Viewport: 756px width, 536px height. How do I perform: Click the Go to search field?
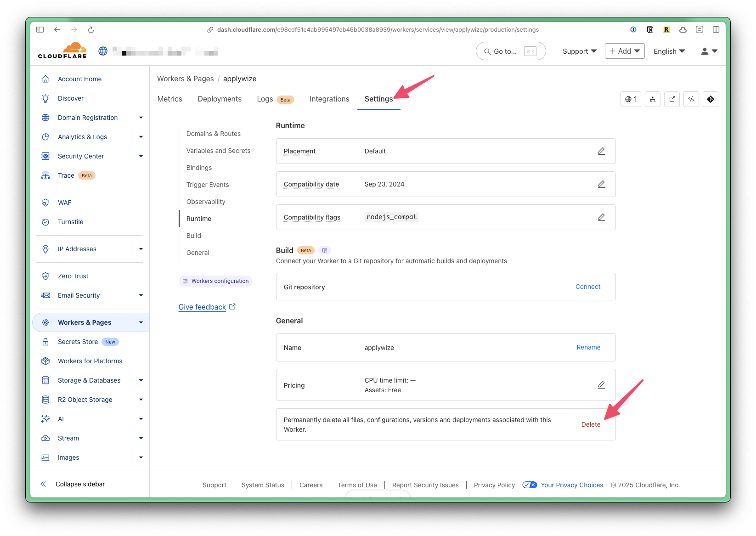[x=510, y=51]
